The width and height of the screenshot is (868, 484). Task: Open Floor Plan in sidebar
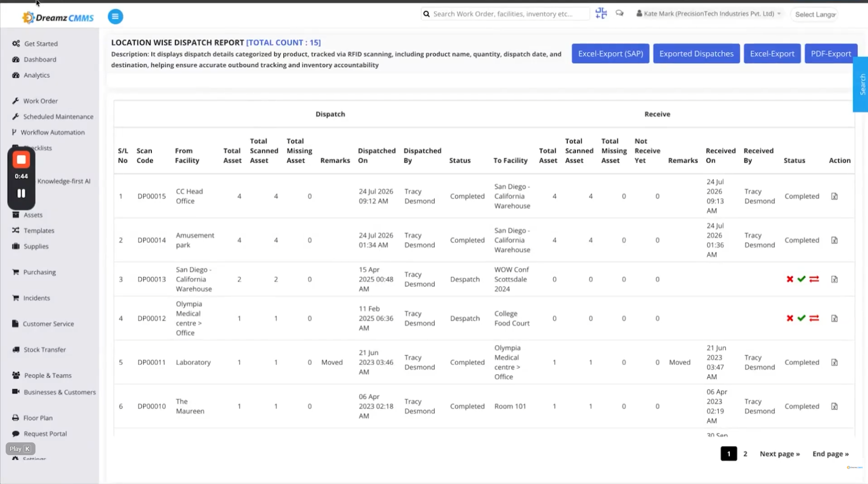point(33,418)
